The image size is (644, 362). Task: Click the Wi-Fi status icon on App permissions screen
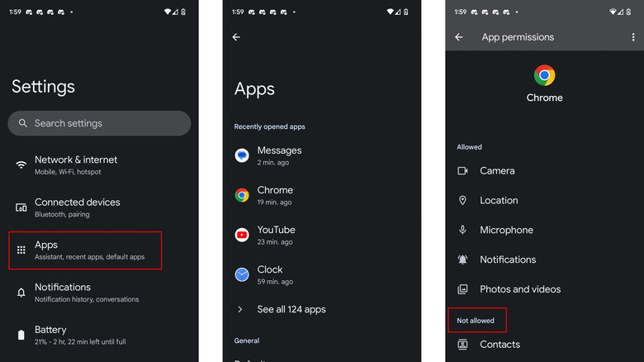click(x=613, y=12)
